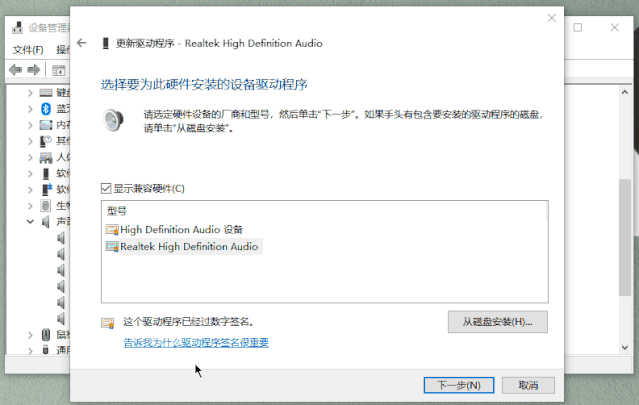
Task: Expand the Bluetooth category node
Action: (30, 109)
